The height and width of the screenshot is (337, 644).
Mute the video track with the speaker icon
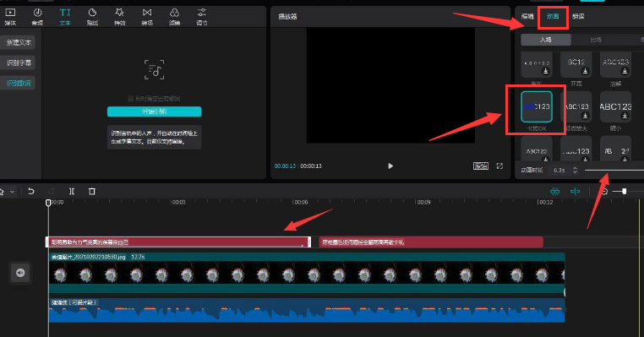tap(20, 273)
